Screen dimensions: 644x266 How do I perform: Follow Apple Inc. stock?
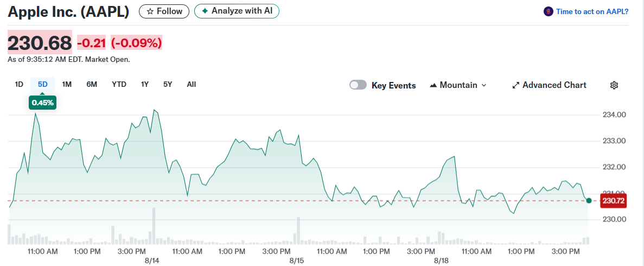tap(164, 11)
